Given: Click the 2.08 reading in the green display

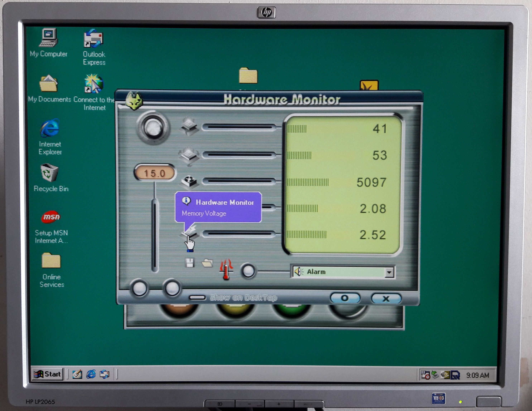Looking at the screenshot, I should tap(373, 209).
